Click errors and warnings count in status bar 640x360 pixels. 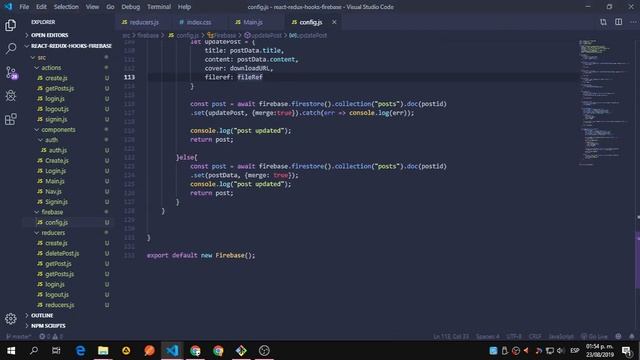click(51, 337)
